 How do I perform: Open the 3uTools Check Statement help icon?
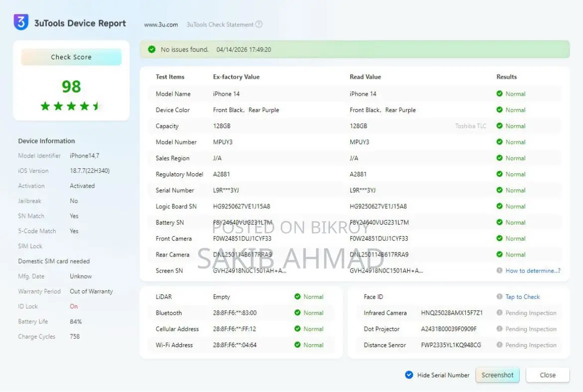[x=259, y=24]
